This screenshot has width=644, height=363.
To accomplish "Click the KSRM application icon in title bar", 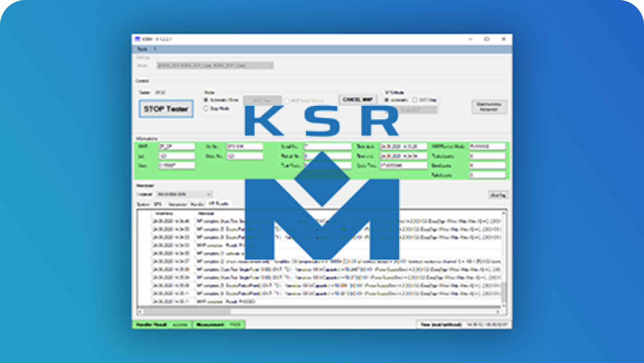I will [x=137, y=39].
